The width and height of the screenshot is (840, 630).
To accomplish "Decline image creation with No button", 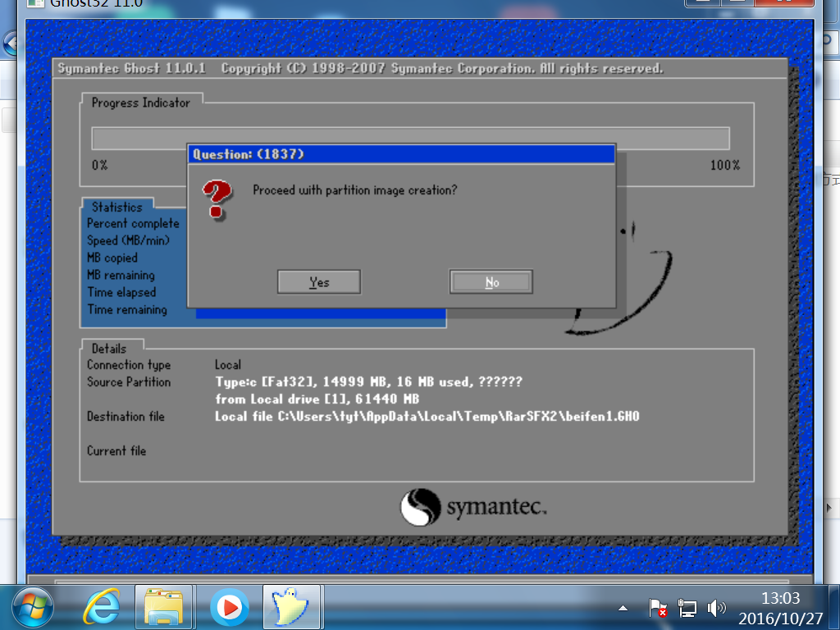I will coord(491,282).
